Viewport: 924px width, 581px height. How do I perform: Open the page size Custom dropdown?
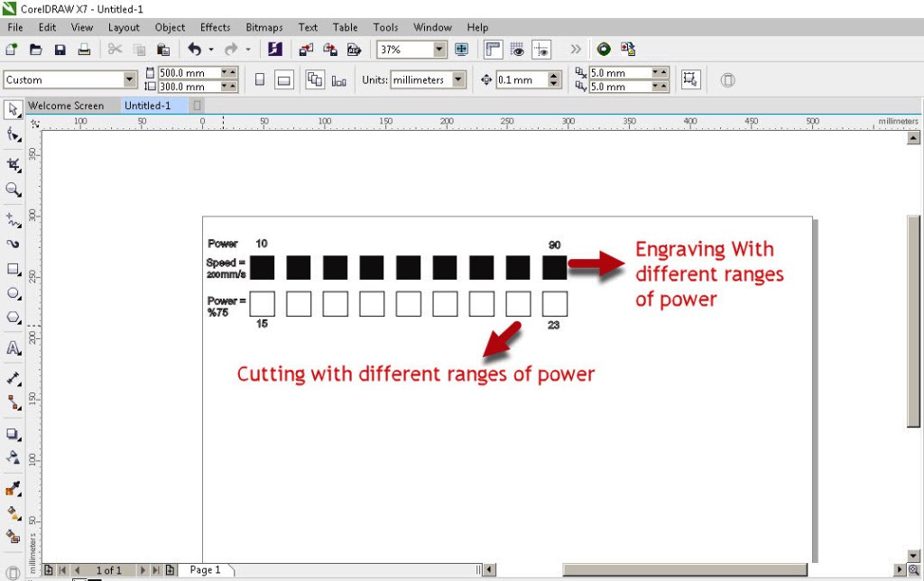coord(130,79)
